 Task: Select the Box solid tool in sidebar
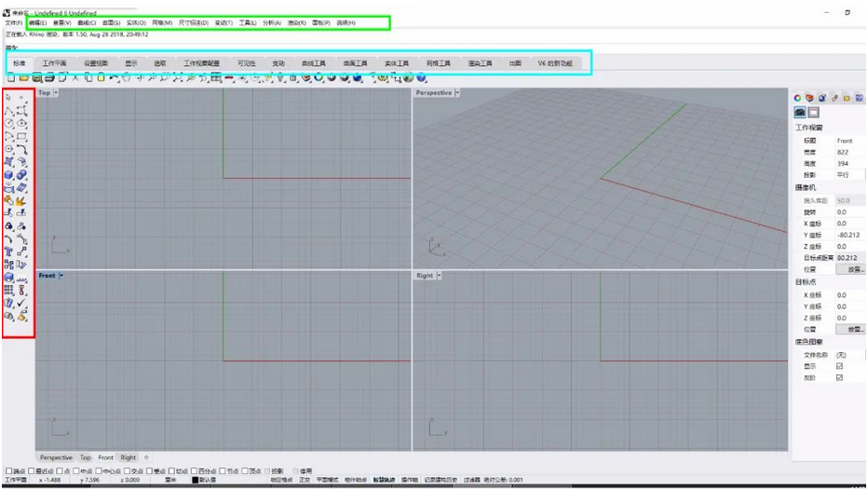(9, 175)
